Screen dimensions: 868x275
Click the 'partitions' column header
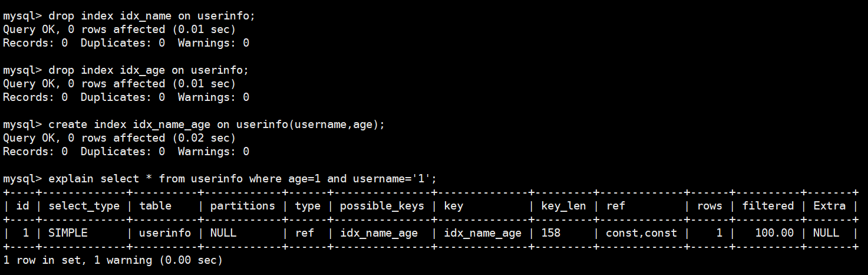(242, 206)
